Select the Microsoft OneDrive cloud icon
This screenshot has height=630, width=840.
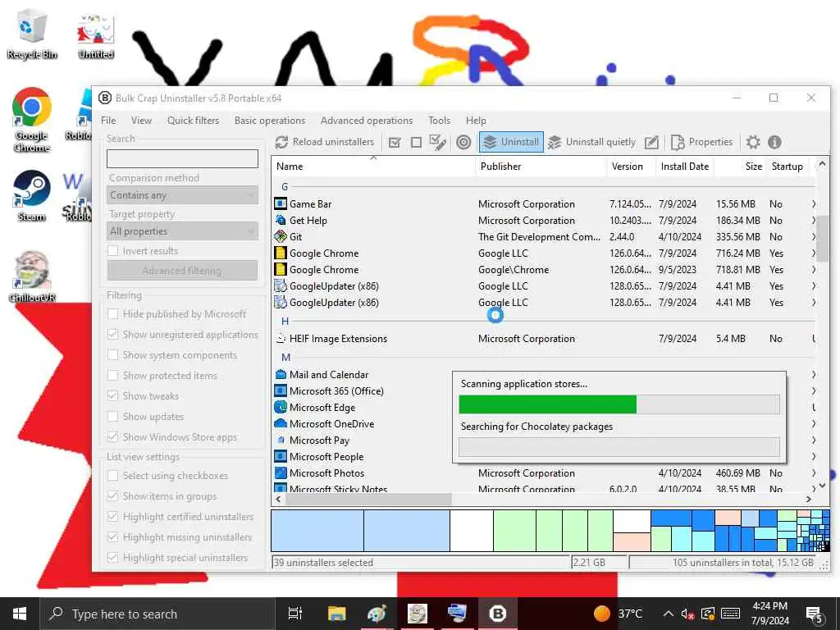pos(281,423)
